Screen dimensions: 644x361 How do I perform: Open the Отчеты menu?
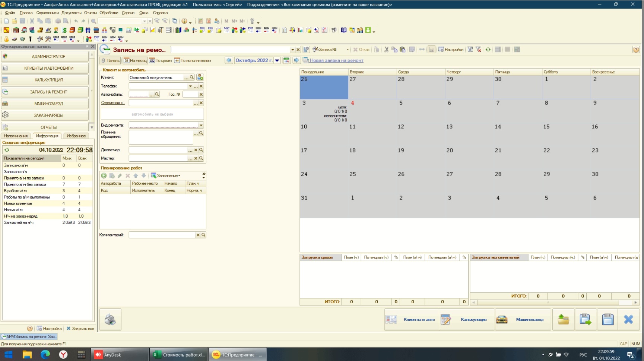click(91, 13)
